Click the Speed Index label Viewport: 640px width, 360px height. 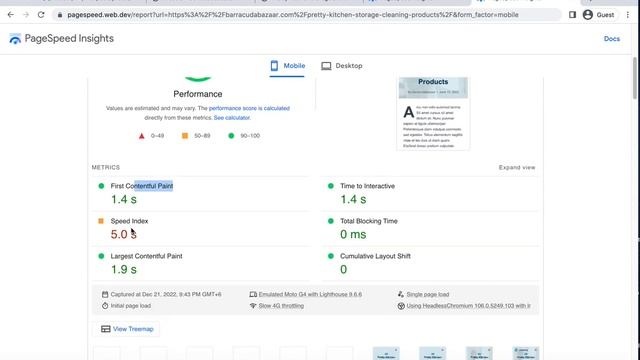pos(129,221)
